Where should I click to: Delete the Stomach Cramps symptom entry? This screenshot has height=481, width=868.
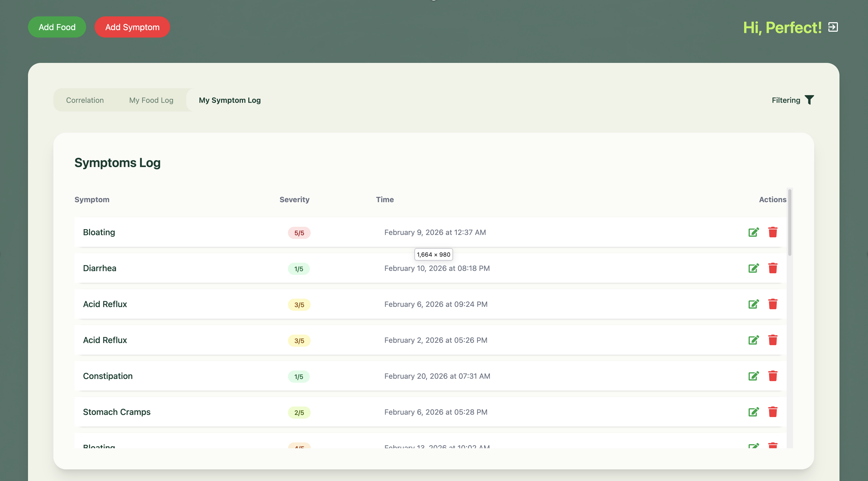click(773, 412)
